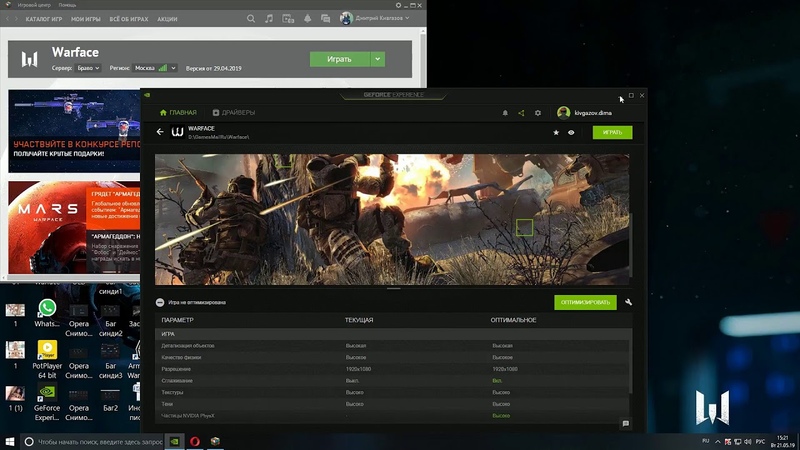Open the MARS Warface banner
800x450 pixels.
tap(74, 227)
